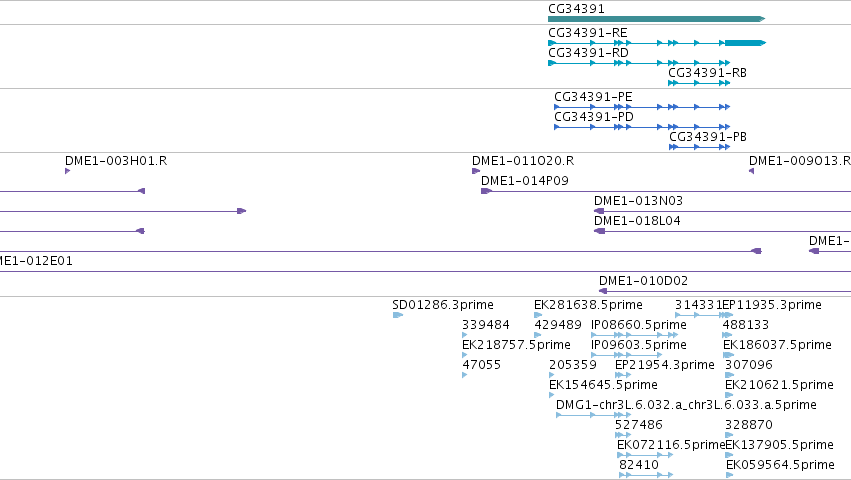Select the CG34391-RE transcript label
851x480 pixels.
588,33
